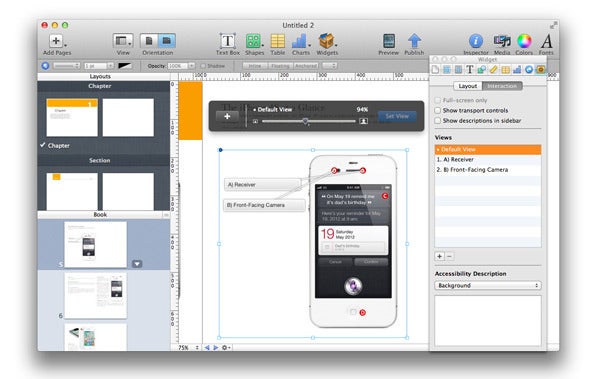Select landscape orientation icon

coord(167,41)
